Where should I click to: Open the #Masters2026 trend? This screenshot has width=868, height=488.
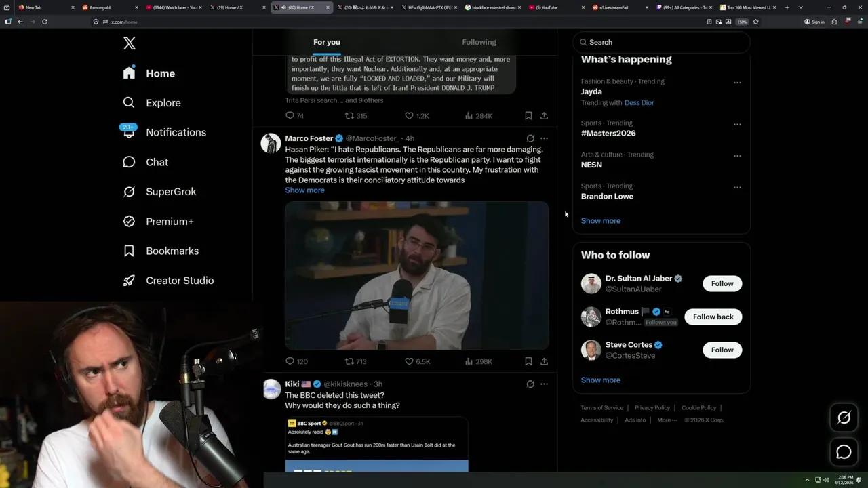coord(608,134)
